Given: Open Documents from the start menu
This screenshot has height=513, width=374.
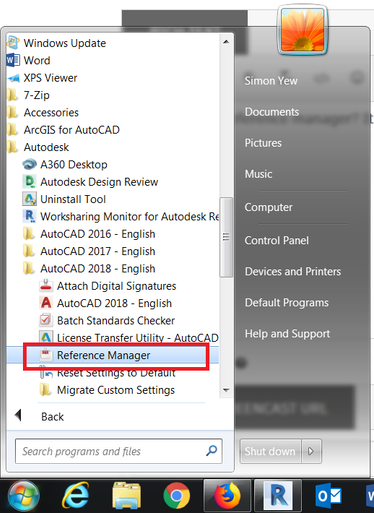Looking at the screenshot, I should pos(272,112).
